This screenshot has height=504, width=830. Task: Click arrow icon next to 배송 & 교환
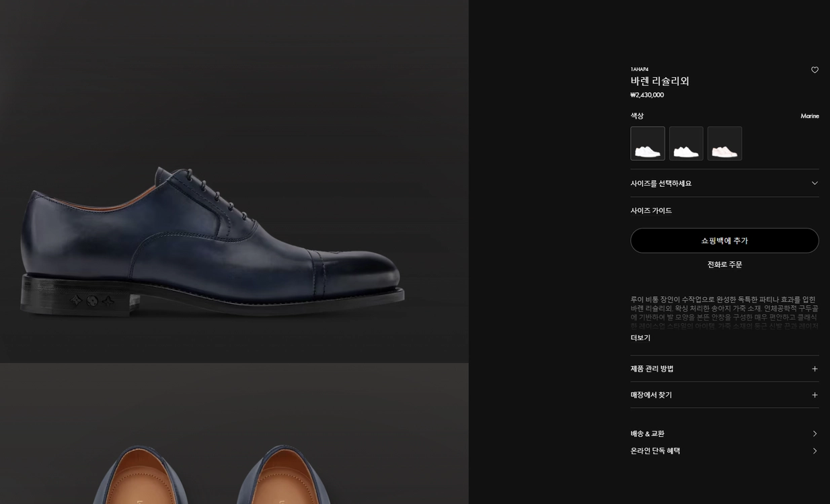tap(815, 433)
